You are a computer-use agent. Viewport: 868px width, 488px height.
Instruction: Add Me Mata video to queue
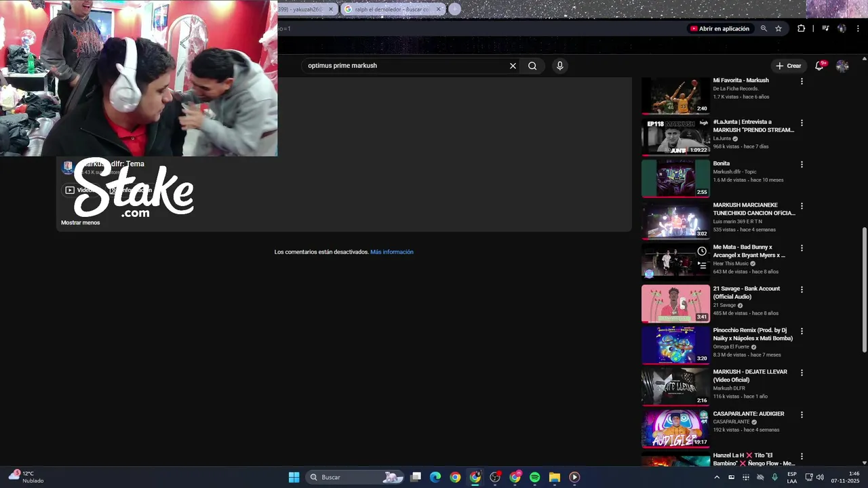[x=702, y=266]
